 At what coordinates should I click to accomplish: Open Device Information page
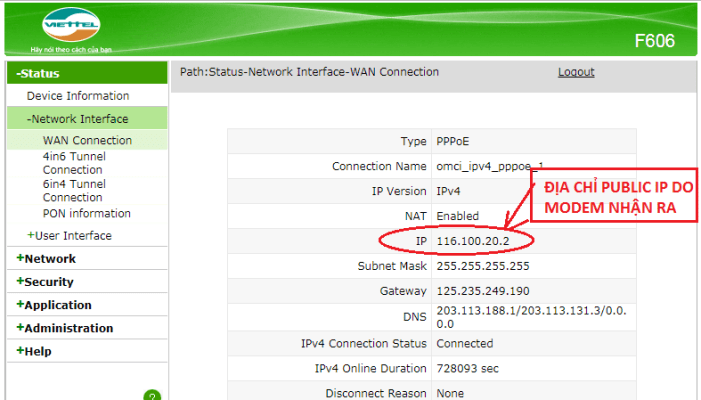point(78,96)
